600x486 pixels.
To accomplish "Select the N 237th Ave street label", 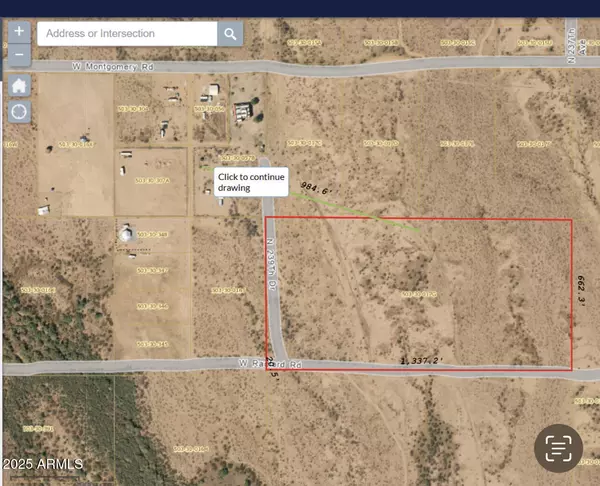I will (x=576, y=46).
